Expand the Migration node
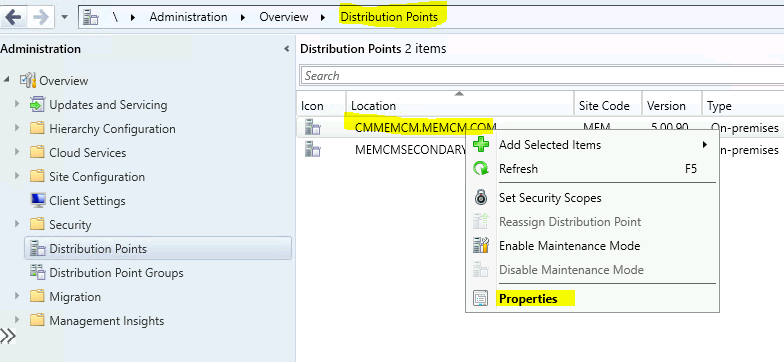 [17, 296]
